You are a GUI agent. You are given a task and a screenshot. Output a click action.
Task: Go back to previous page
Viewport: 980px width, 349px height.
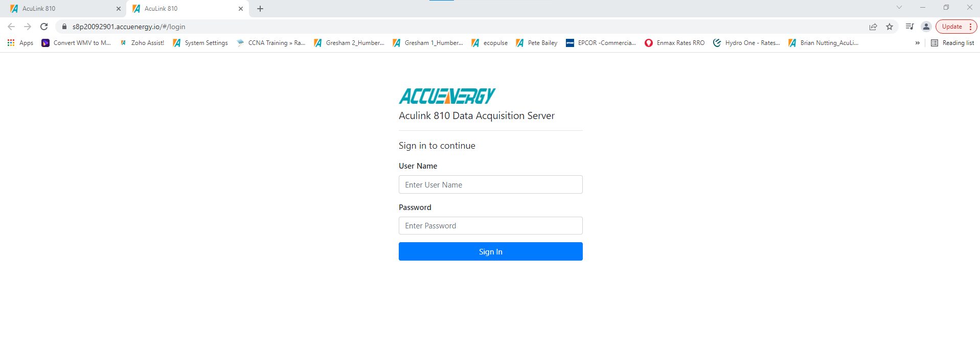(x=11, y=27)
